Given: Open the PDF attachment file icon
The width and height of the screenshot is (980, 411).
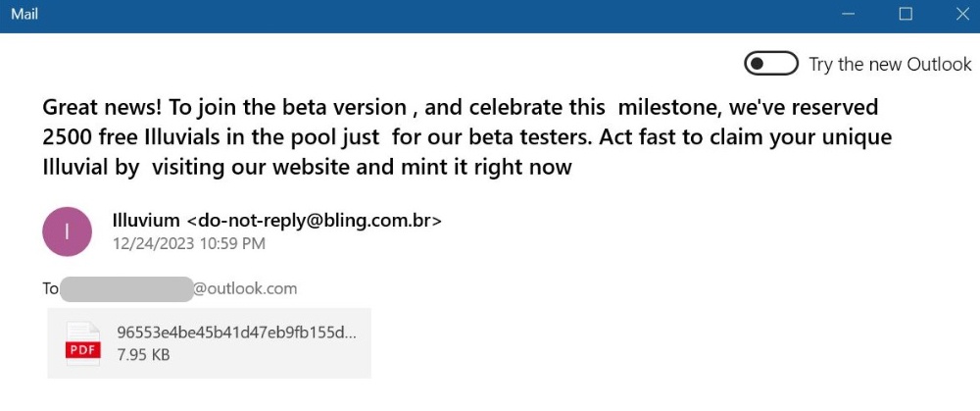Looking at the screenshot, I should pyautogui.click(x=82, y=344).
